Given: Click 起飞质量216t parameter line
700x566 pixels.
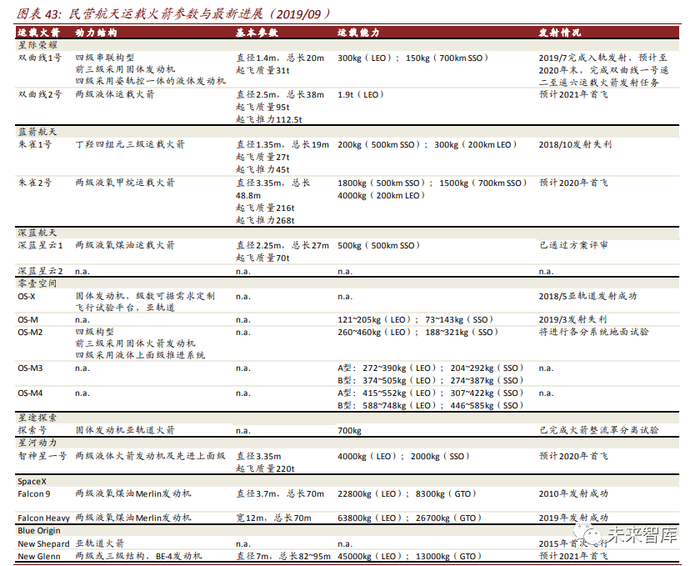Looking at the screenshot, I should pyautogui.click(x=265, y=208).
